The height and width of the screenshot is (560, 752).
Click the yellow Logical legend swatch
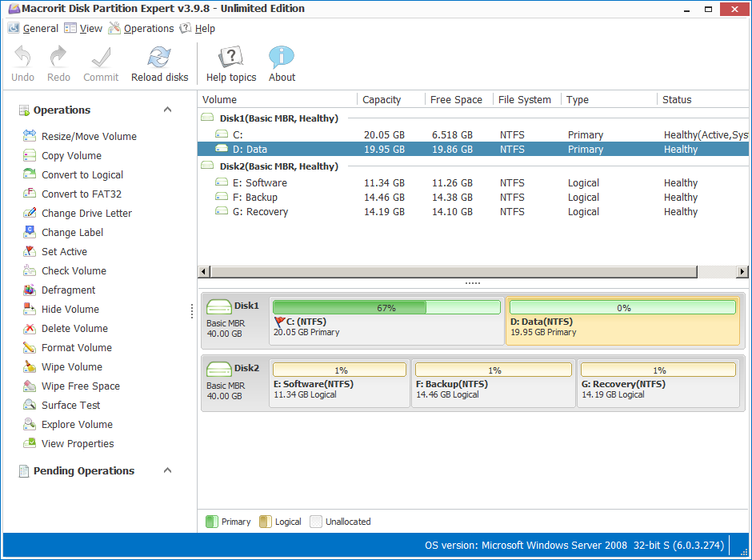point(266,522)
